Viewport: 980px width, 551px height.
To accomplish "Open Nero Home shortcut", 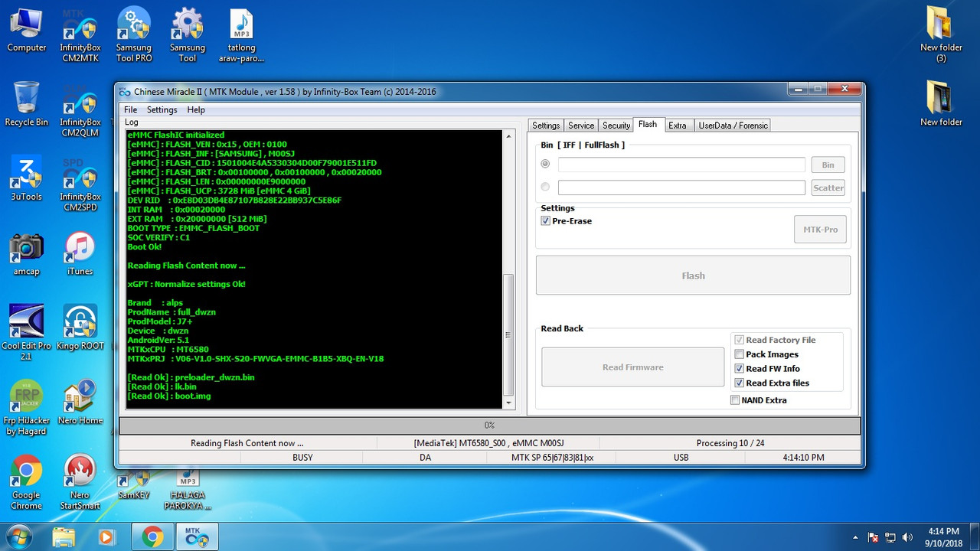I will (80, 403).
